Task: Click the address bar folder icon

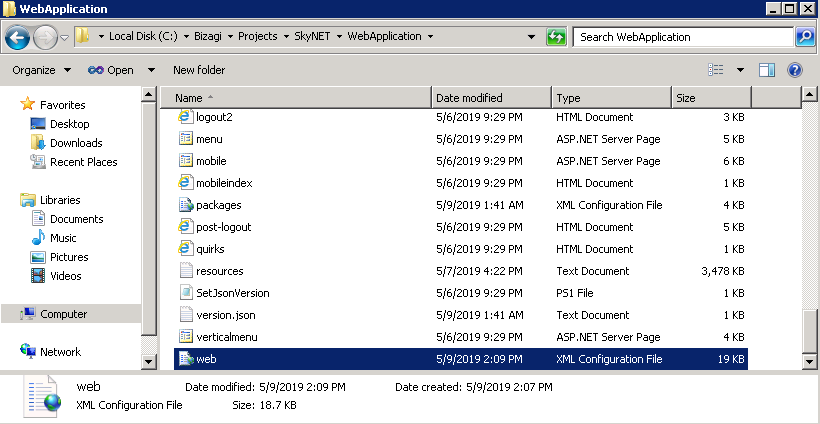Action: (83, 36)
